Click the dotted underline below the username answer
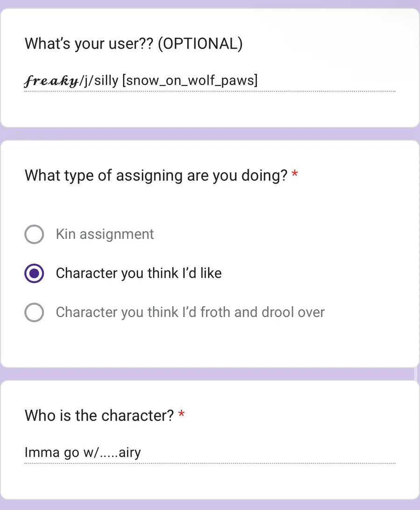 pyautogui.click(x=210, y=91)
